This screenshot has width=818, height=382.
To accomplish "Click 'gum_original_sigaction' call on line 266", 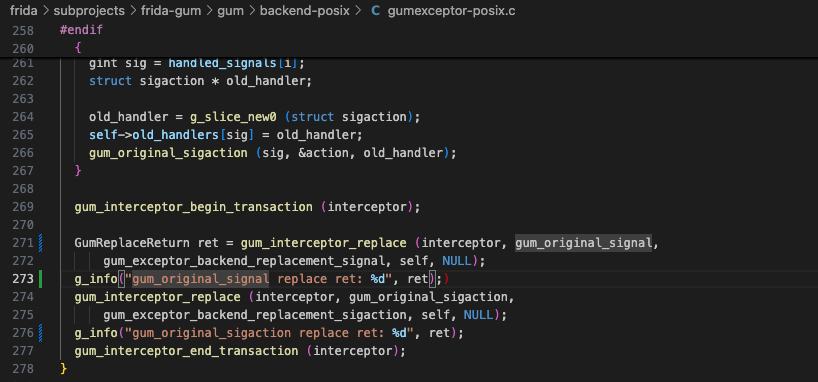I will [168, 153].
